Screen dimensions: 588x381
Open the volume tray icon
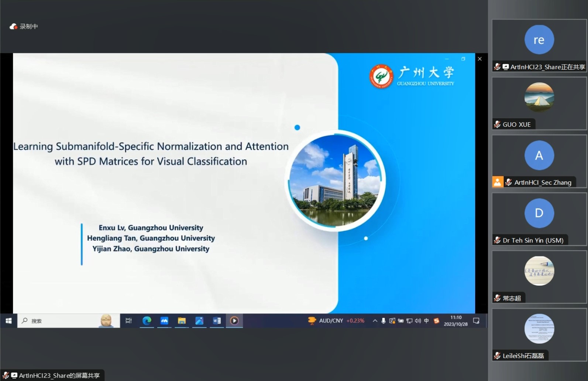click(x=418, y=321)
